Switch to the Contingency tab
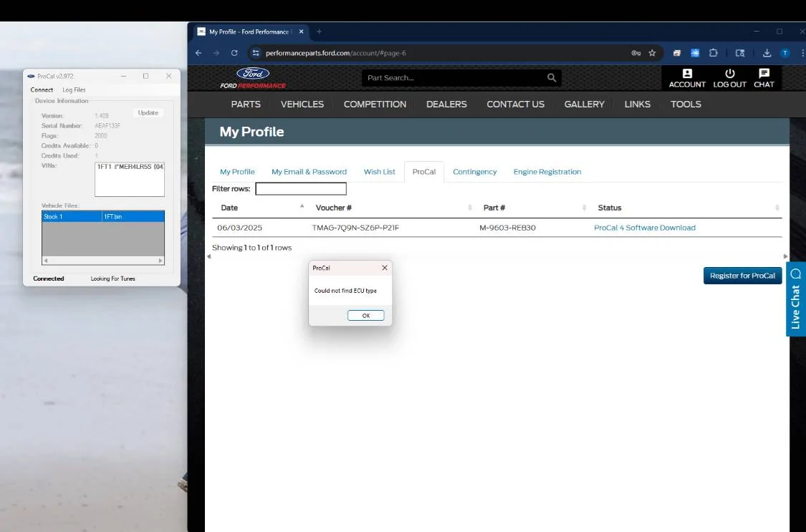 tap(474, 172)
